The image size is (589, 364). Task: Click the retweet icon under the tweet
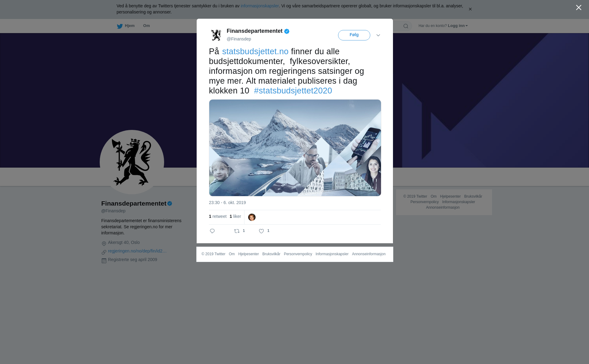(x=237, y=231)
